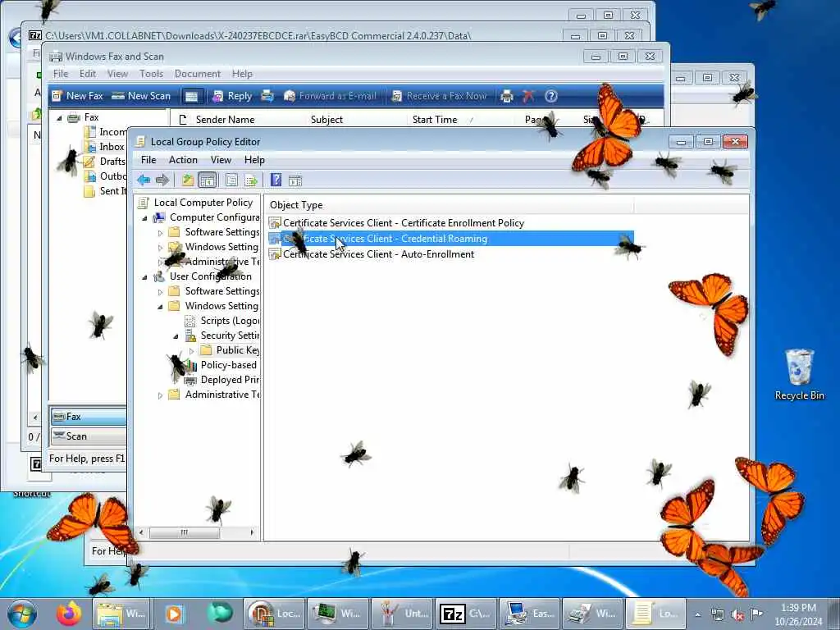Collapse the Computer Configuration tree node

(x=144, y=218)
